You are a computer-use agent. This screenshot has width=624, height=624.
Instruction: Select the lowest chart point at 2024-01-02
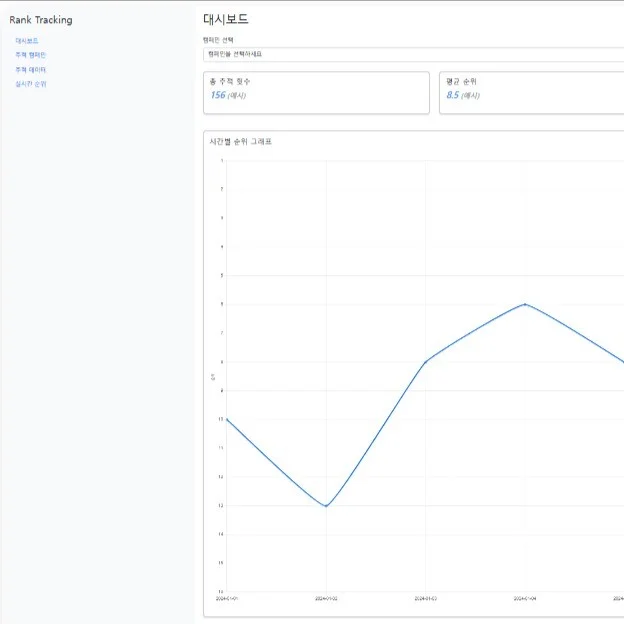pos(326,506)
